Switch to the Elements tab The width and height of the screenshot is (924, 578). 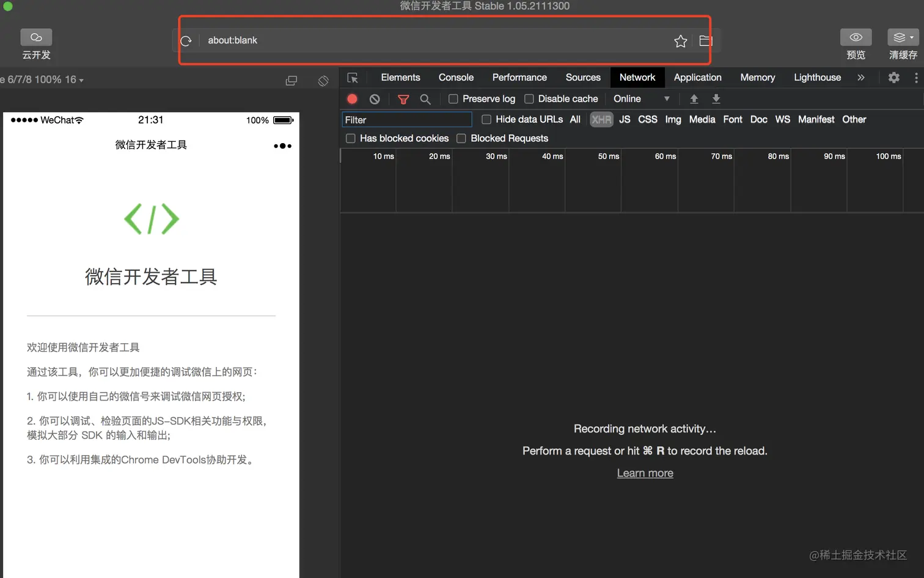click(400, 78)
